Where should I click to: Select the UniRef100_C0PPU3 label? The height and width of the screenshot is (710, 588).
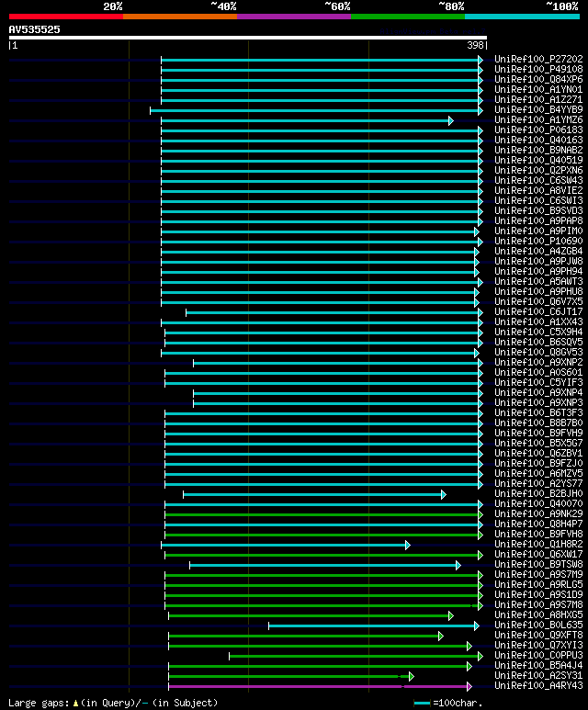click(x=538, y=656)
